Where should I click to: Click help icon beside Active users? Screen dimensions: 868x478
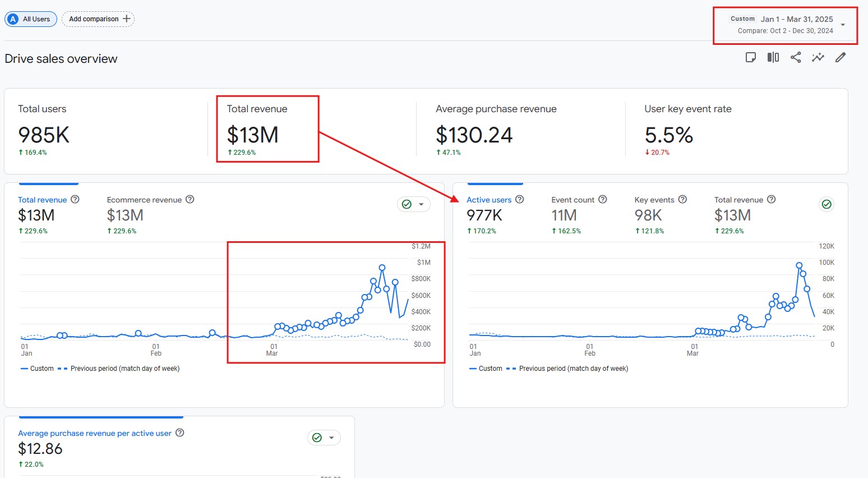tap(520, 199)
